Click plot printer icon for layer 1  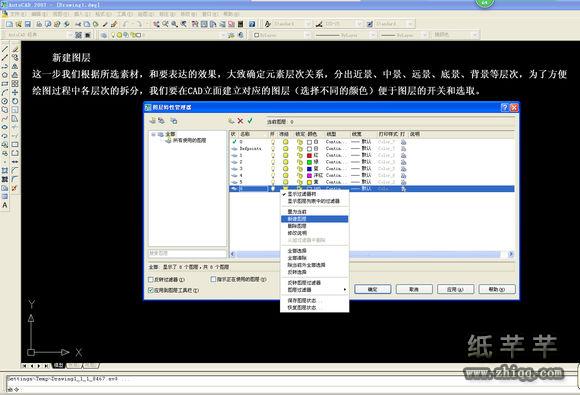[403, 155]
